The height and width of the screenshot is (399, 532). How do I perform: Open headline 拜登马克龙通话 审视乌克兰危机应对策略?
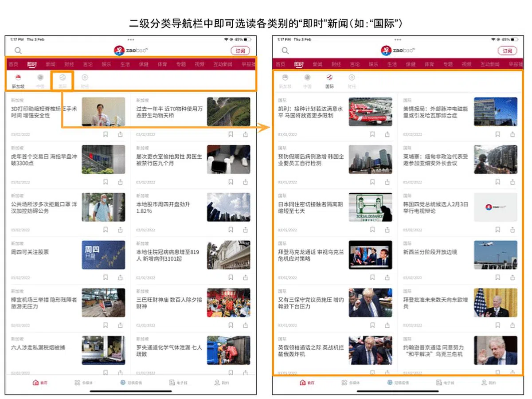[x=311, y=255]
